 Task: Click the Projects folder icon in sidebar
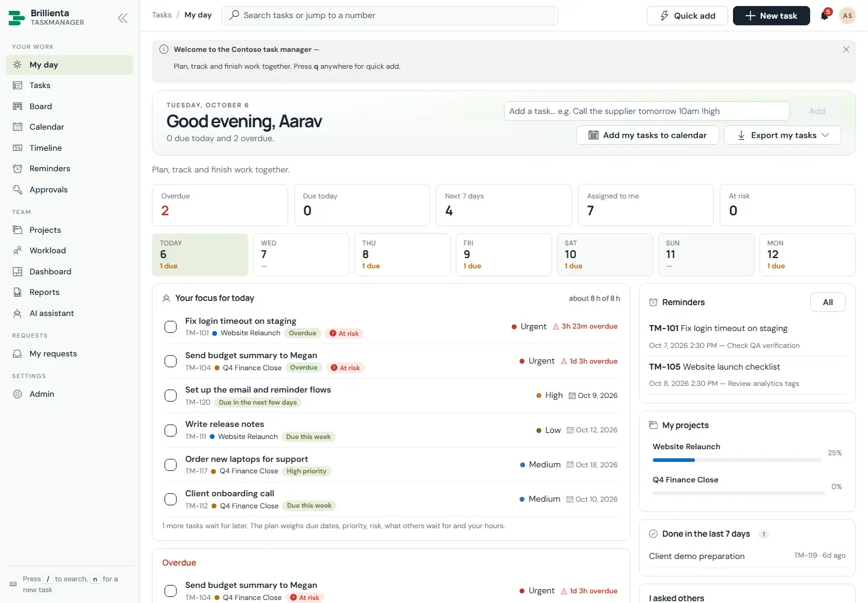(17, 230)
